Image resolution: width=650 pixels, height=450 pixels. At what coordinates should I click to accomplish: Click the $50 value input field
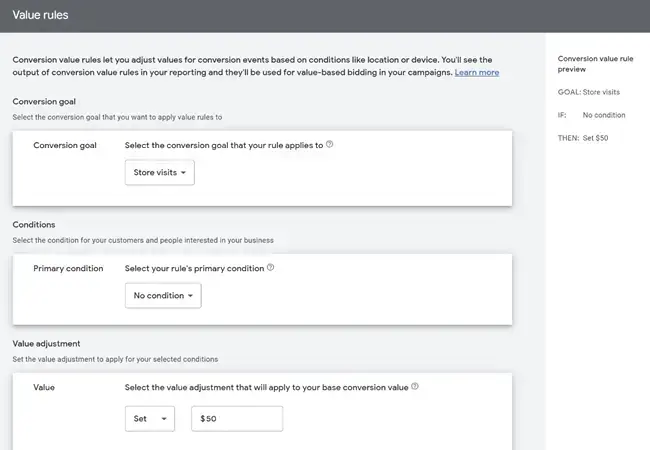(x=236, y=419)
